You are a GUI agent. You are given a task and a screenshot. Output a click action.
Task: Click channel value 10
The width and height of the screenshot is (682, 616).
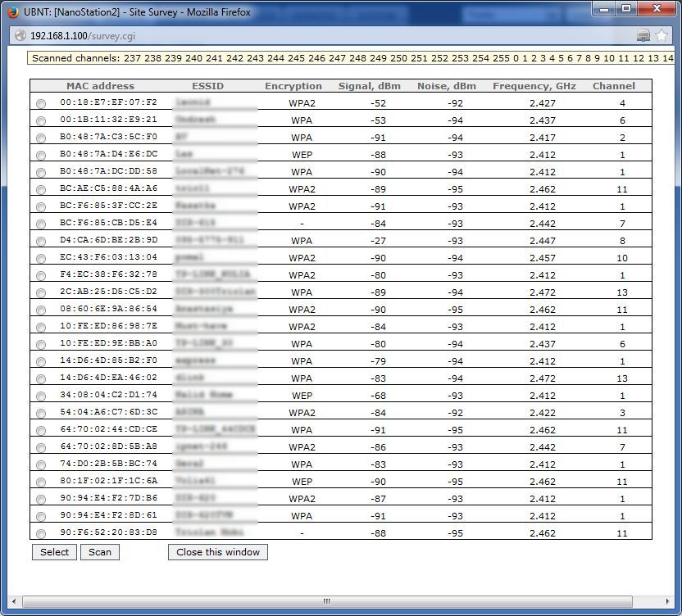pos(622,258)
